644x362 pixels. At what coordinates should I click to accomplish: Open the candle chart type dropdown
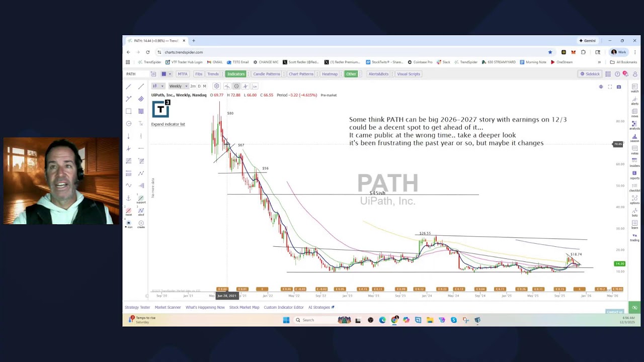pos(158,86)
